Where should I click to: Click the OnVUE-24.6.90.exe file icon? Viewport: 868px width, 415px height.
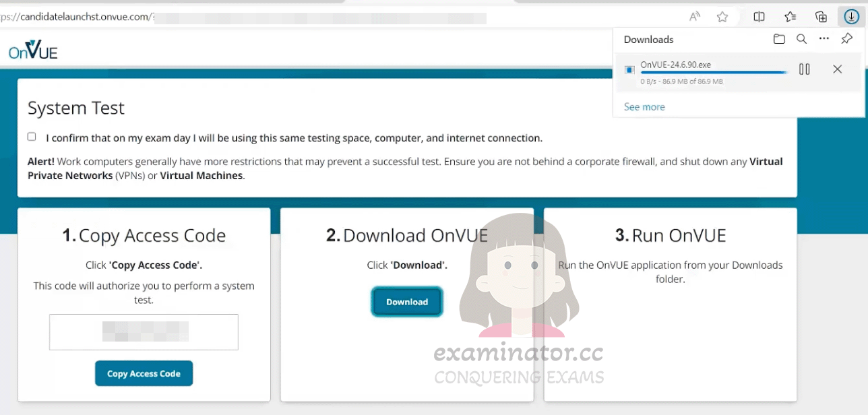(629, 69)
